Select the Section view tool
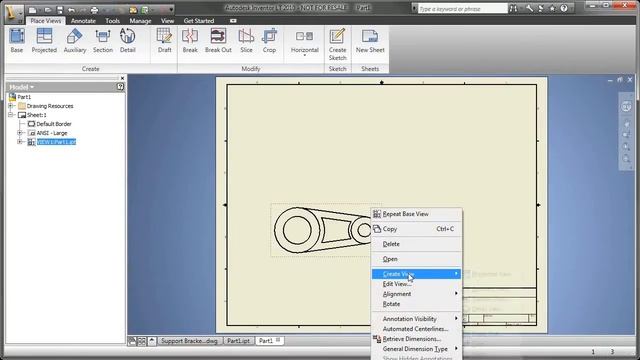The height and width of the screenshot is (360, 640). (x=102, y=40)
